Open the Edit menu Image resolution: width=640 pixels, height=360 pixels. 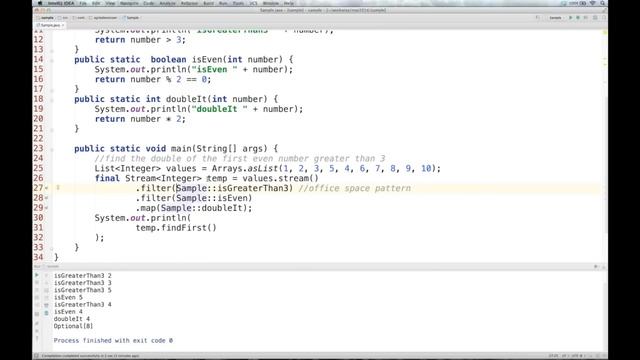96,3
